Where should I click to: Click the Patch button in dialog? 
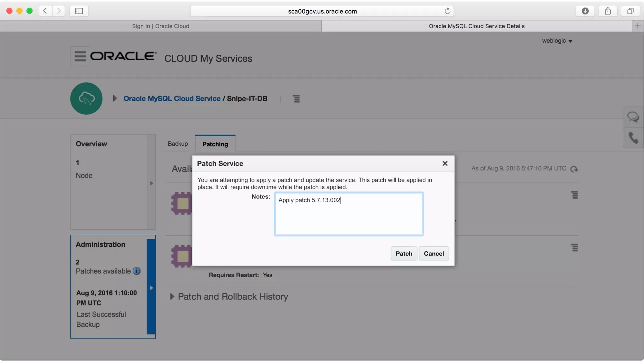404,253
